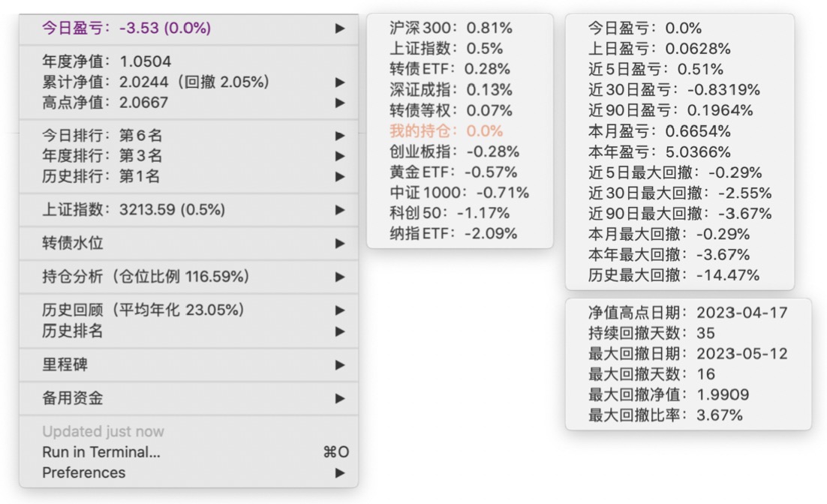Select the 纳指ETF entry
Screen dimensions: 827x504
click(x=453, y=233)
